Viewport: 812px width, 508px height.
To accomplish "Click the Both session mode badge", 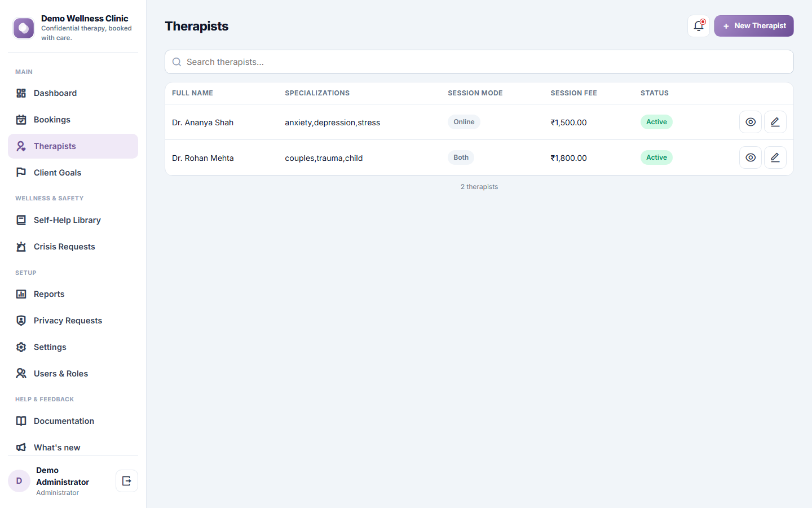I will [x=461, y=157].
